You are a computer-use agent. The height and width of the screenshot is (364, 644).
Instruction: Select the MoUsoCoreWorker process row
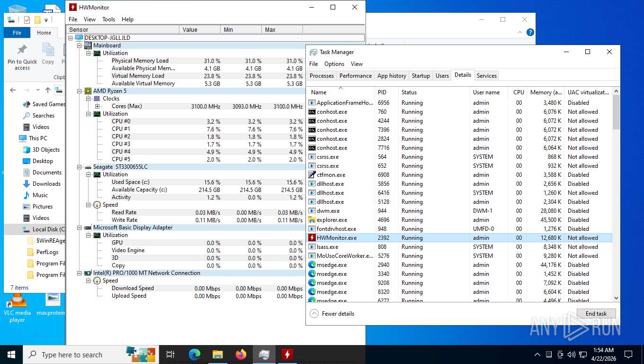click(x=459, y=256)
